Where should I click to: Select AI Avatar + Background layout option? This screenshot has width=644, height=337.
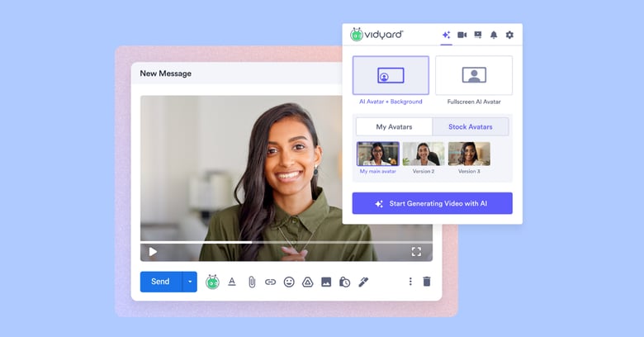(391, 75)
